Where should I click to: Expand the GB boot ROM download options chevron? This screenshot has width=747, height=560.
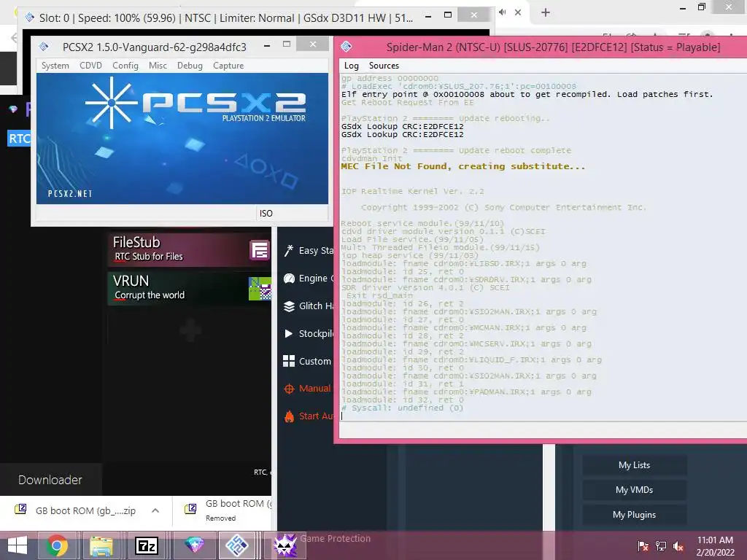(x=155, y=510)
